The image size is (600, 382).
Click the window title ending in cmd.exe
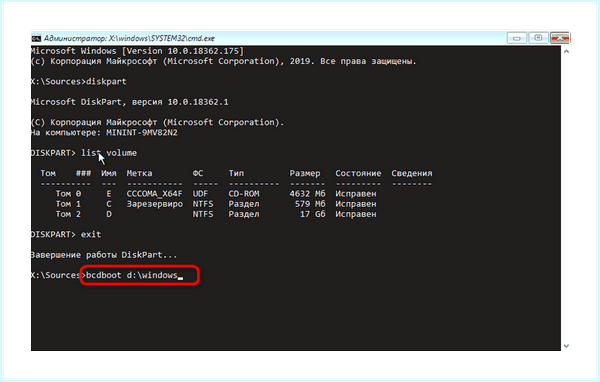129,38
